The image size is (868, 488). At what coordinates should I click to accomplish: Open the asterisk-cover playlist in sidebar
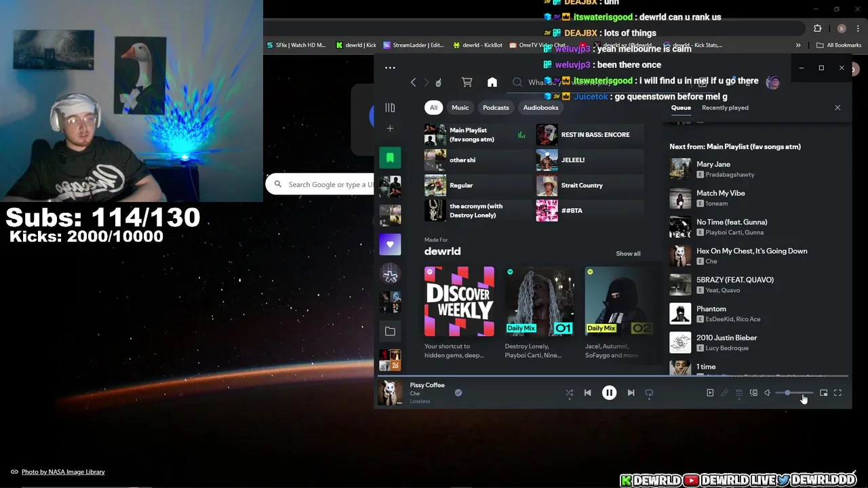click(x=390, y=274)
